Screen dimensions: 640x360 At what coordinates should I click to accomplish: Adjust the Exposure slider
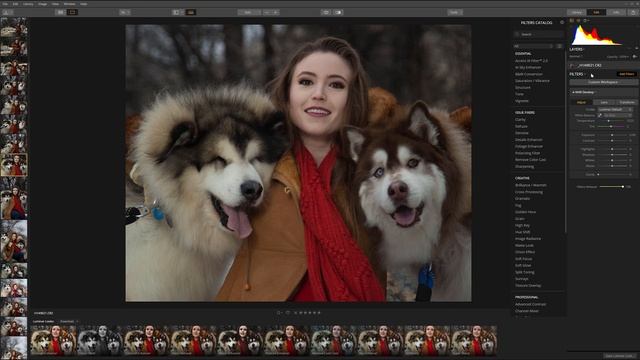pos(612,135)
